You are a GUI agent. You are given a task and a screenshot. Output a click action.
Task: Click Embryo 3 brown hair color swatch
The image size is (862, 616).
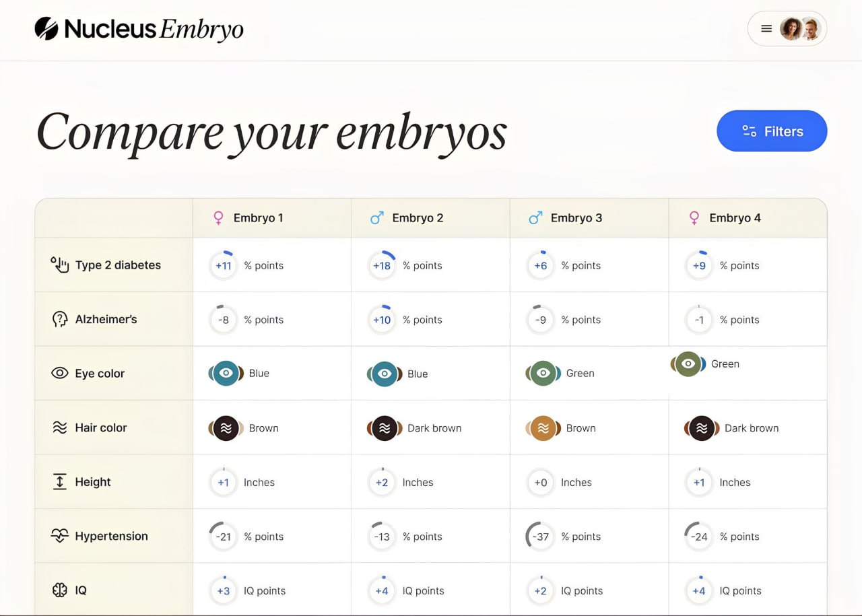[x=543, y=428]
